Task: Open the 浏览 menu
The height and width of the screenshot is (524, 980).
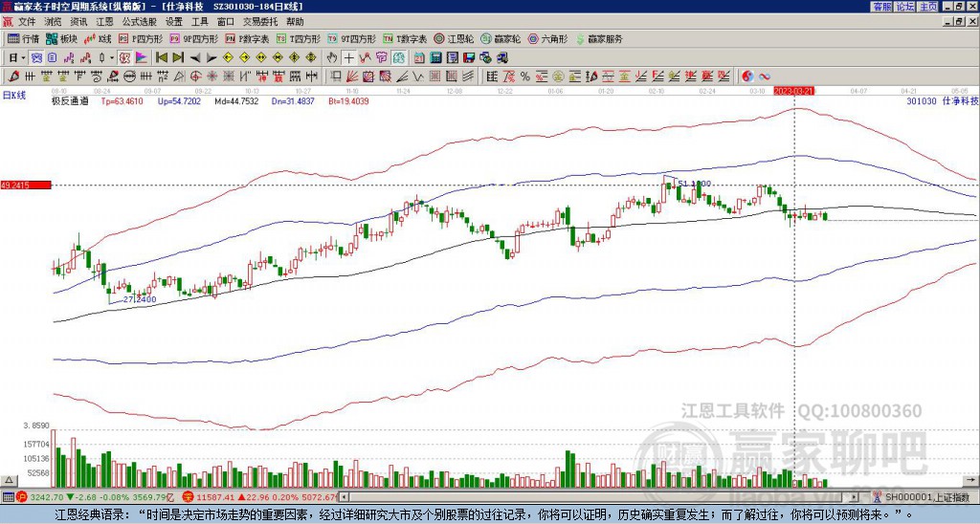Action: click(x=54, y=22)
